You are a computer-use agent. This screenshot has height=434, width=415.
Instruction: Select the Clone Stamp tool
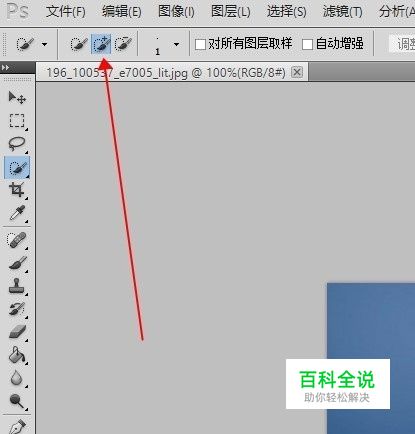[17, 286]
